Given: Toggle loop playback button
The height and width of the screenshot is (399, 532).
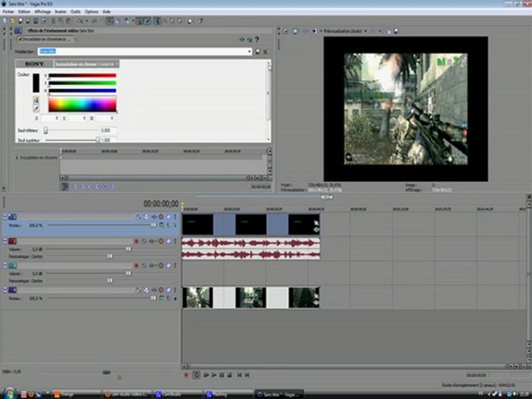Looking at the screenshot, I should (196, 375).
